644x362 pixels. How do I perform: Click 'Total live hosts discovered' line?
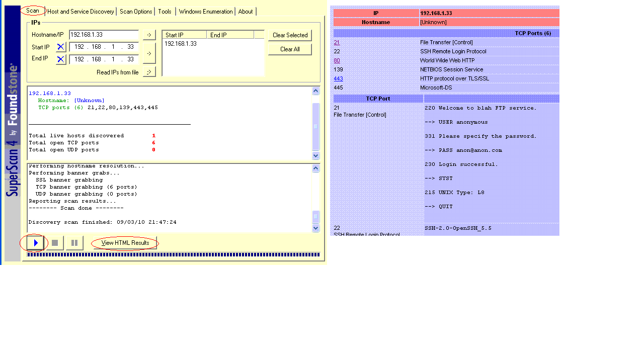click(x=92, y=136)
